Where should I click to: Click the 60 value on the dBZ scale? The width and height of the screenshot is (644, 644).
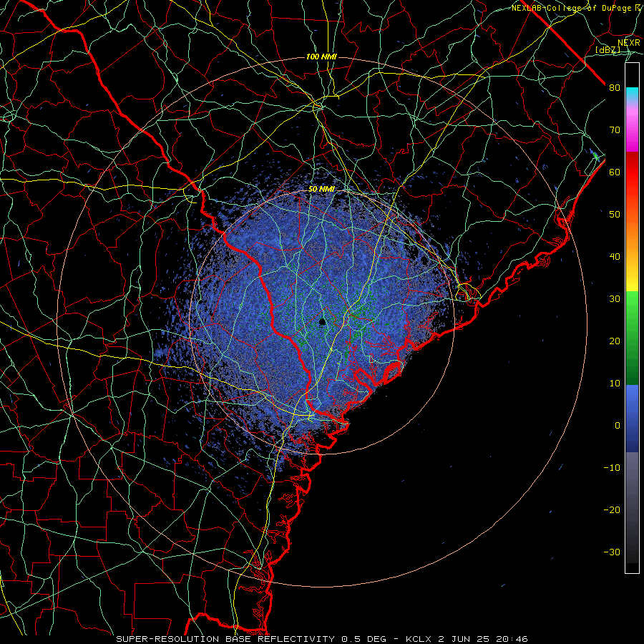click(x=615, y=172)
